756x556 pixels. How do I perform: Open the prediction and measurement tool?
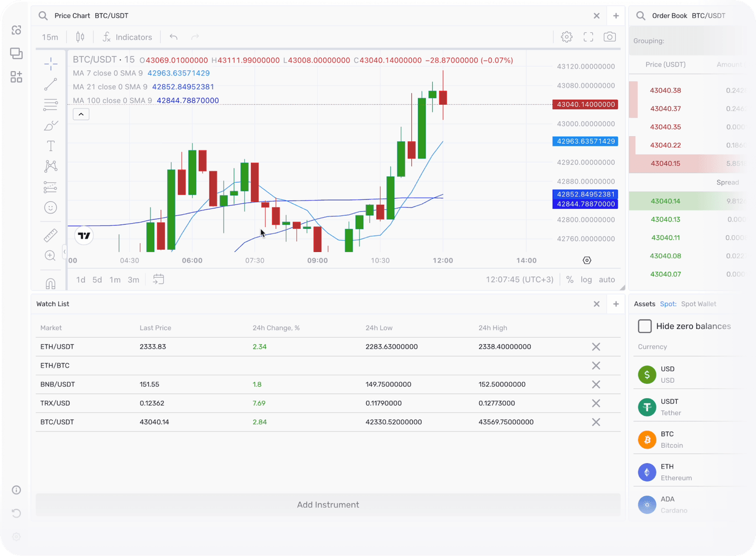pos(50,187)
